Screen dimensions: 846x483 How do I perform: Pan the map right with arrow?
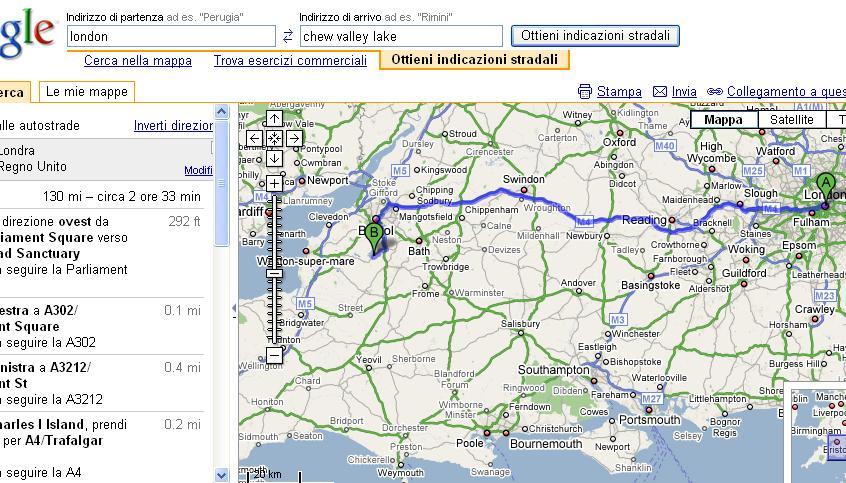click(294, 139)
